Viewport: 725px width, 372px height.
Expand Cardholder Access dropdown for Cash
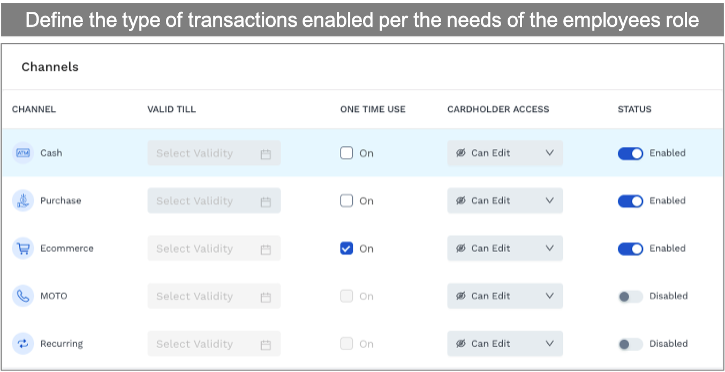(505, 153)
